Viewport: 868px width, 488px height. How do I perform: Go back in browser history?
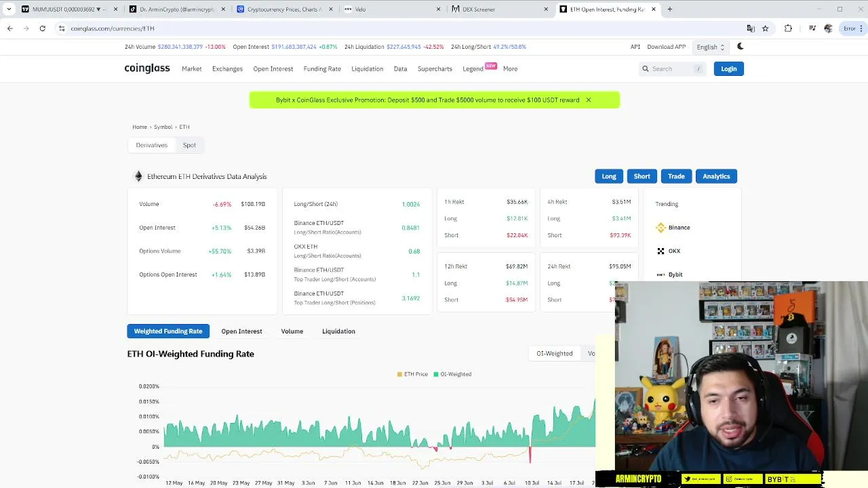point(9,28)
